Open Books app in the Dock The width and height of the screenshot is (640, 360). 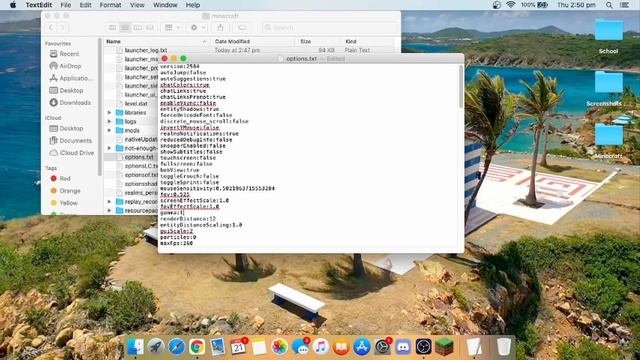click(341, 347)
